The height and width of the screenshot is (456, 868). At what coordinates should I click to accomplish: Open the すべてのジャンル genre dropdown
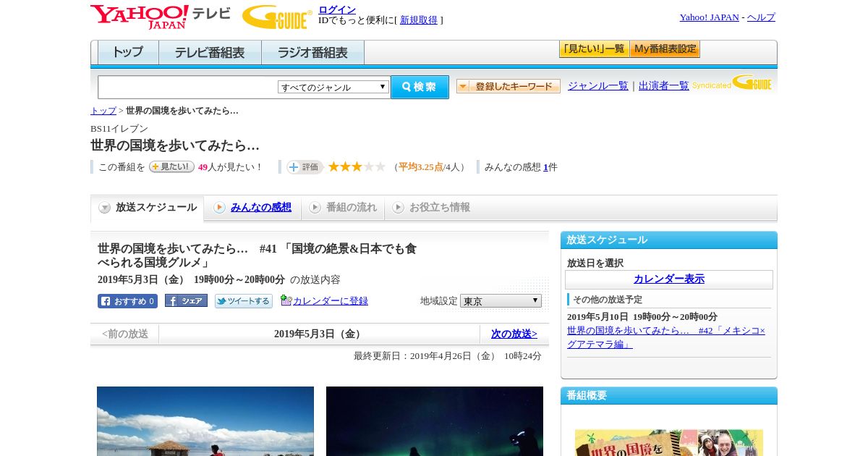[333, 87]
